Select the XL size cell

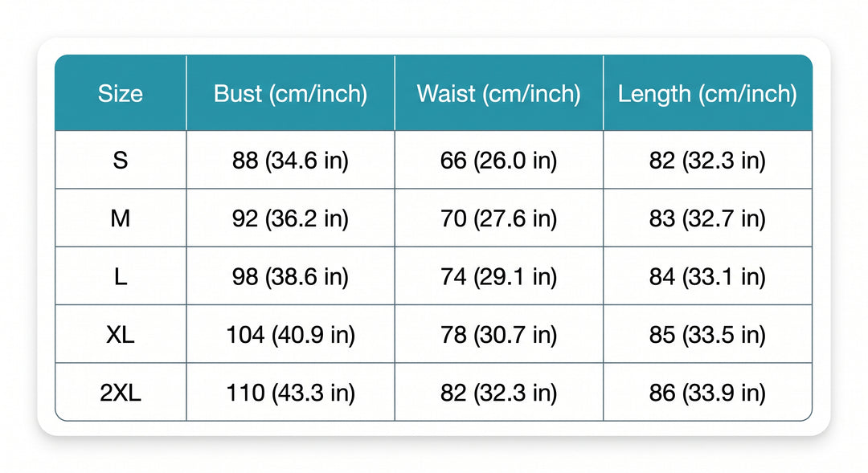(x=121, y=334)
